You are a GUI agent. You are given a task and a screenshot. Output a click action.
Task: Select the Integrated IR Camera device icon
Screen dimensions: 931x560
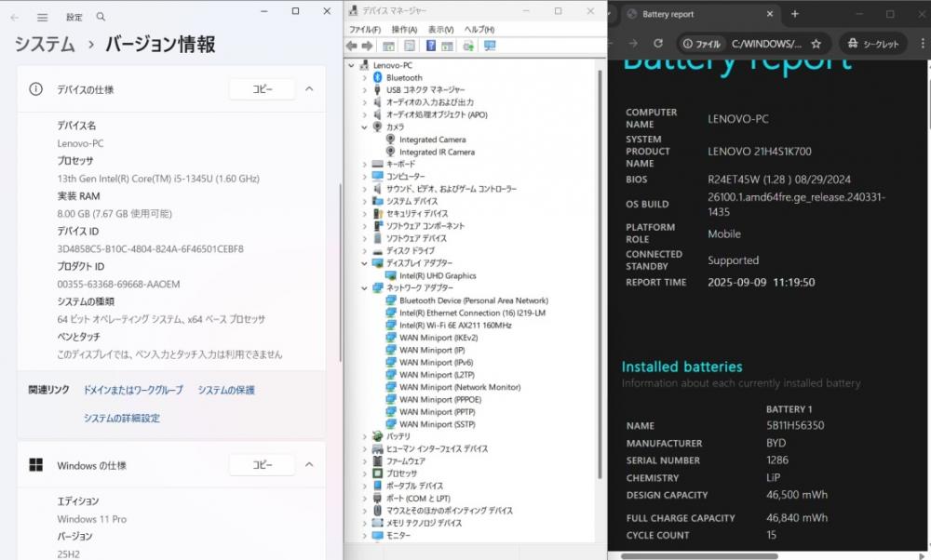point(390,152)
